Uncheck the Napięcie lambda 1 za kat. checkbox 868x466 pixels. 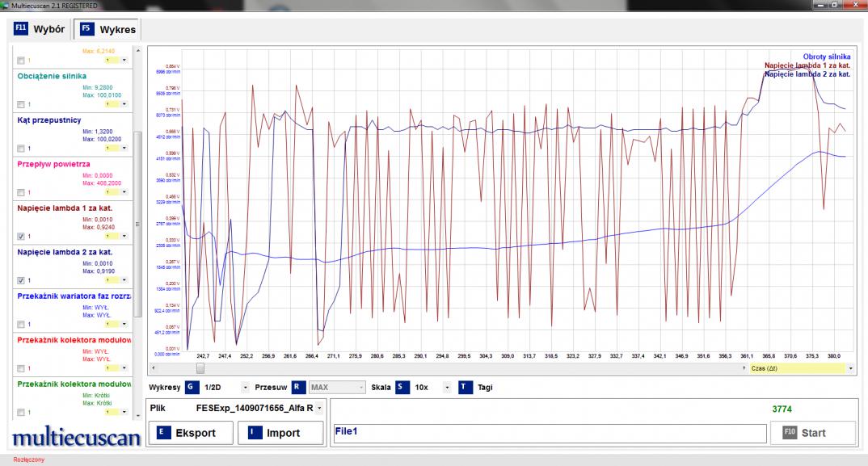(21, 237)
